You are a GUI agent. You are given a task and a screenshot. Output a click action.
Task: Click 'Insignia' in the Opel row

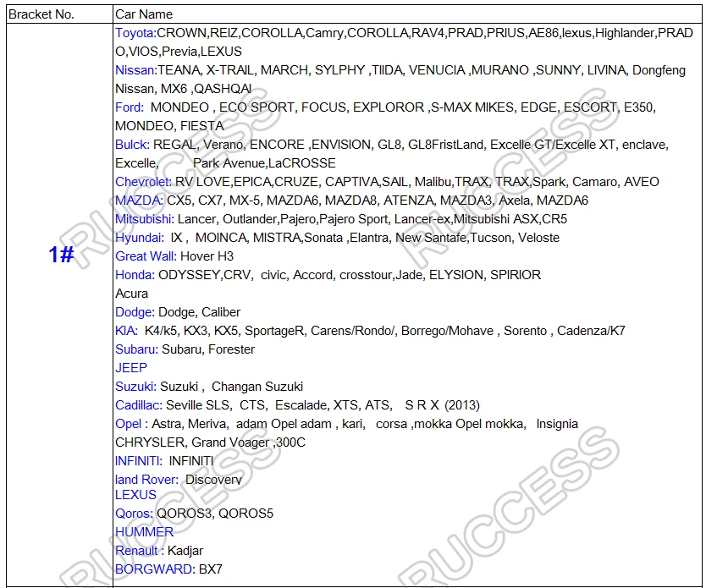point(557,424)
